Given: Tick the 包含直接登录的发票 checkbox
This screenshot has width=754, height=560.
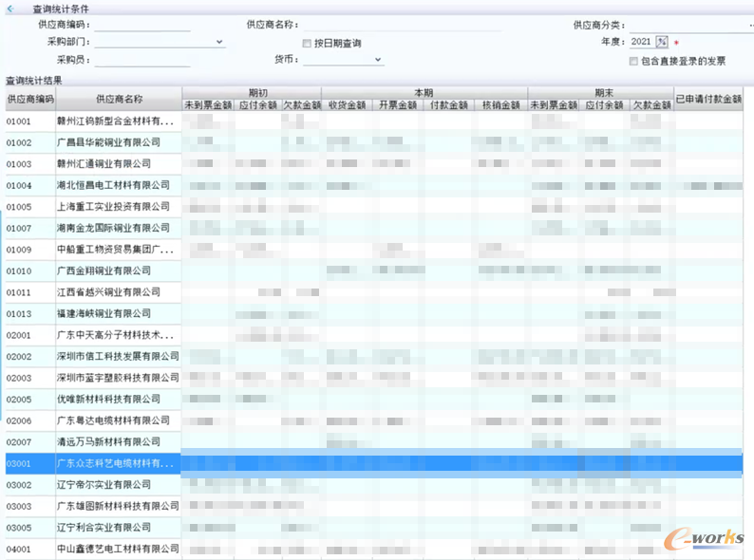Looking at the screenshot, I should (x=633, y=61).
